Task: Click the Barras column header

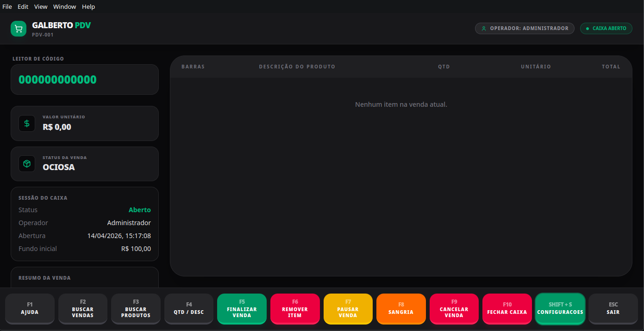Action: 193,67
